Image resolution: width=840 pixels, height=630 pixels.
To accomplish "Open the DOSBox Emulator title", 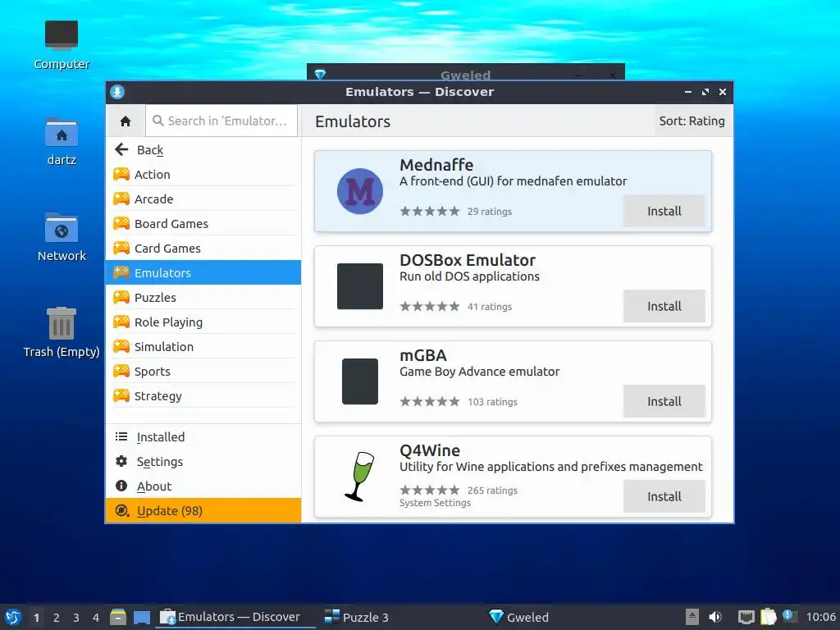I will [x=467, y=260].
